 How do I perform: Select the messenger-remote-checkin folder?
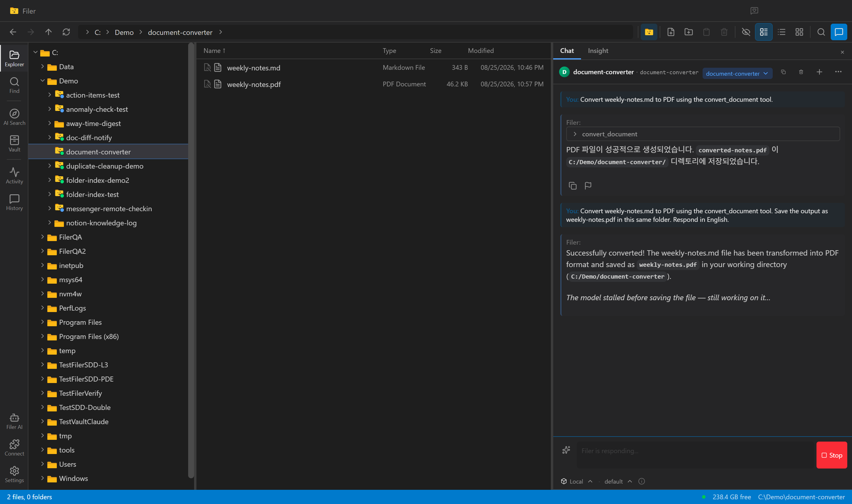109,209
